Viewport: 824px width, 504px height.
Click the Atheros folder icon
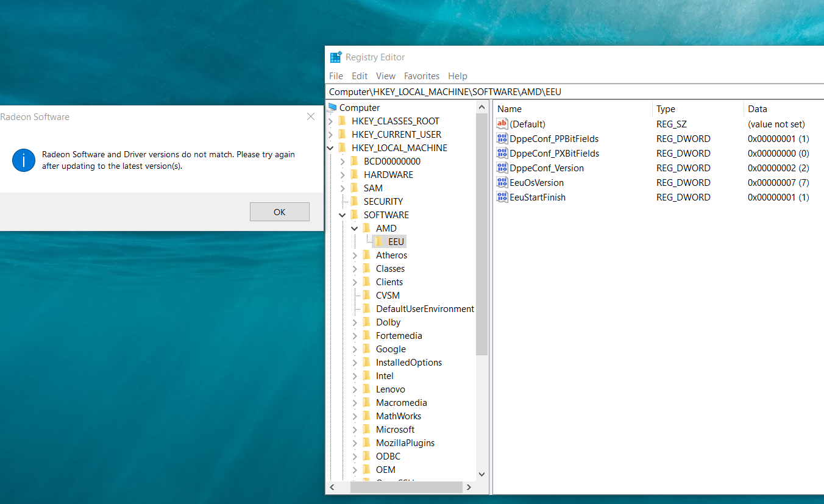click(x=366, y=255)
